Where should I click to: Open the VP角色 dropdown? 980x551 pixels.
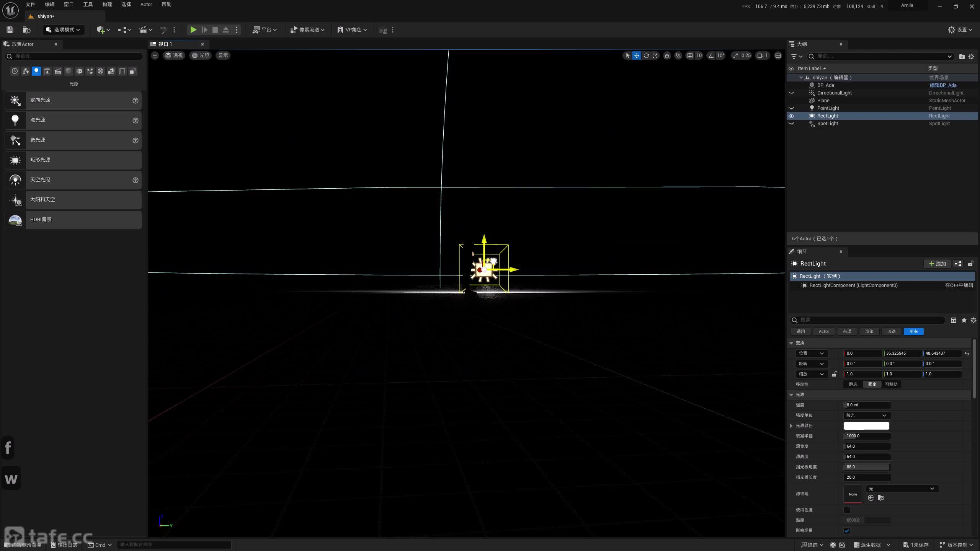tap(352, 30)
